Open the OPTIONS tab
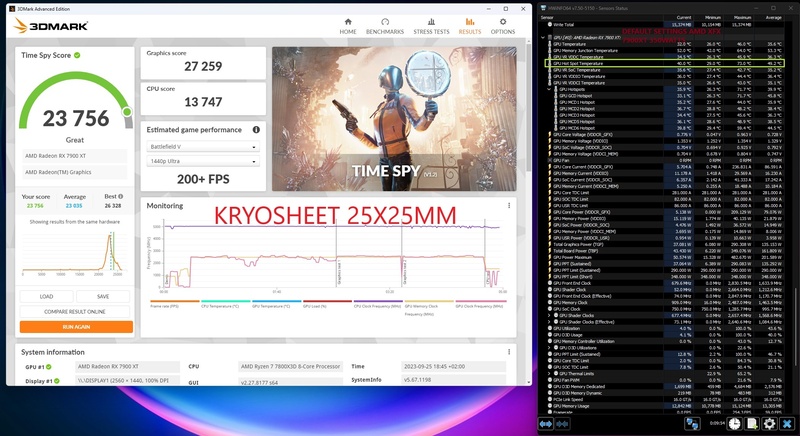 [x=503, y=26]
